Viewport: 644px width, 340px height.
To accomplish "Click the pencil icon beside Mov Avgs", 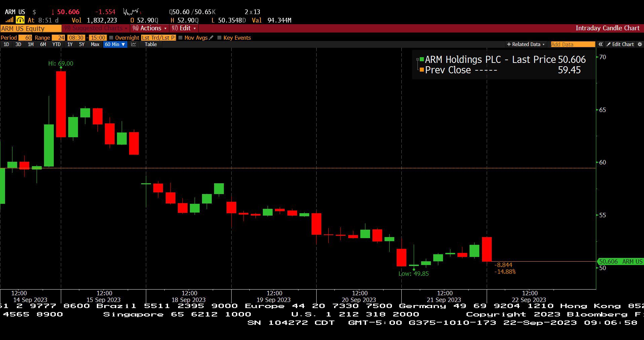I will pyautogui.click(x=211, y=38).
